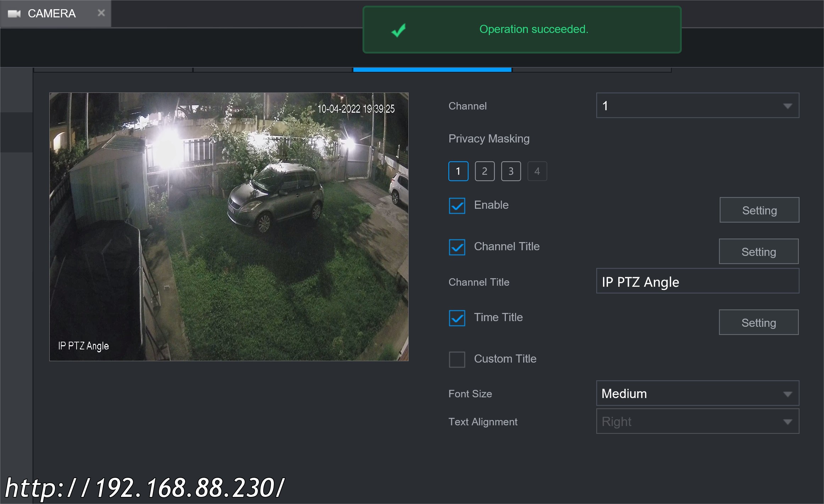Select privacy masking region 2
The width and height of the screenshot is (824, 504).
coord(485,171)
